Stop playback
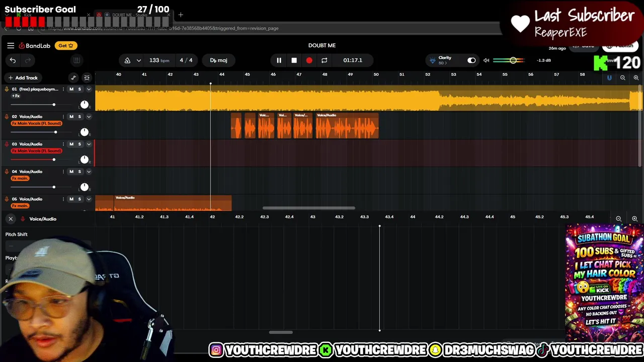This screenshot has width=644, height=362. click(294, 60)
